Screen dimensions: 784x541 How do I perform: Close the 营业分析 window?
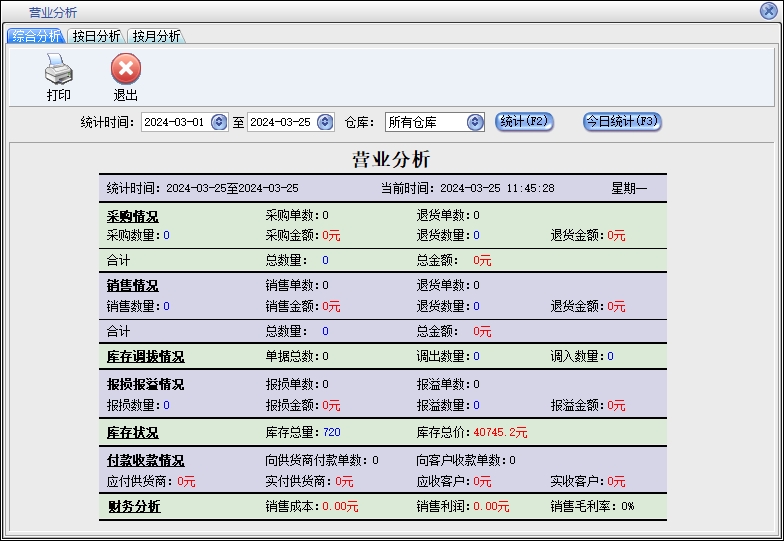click(768, 11)
